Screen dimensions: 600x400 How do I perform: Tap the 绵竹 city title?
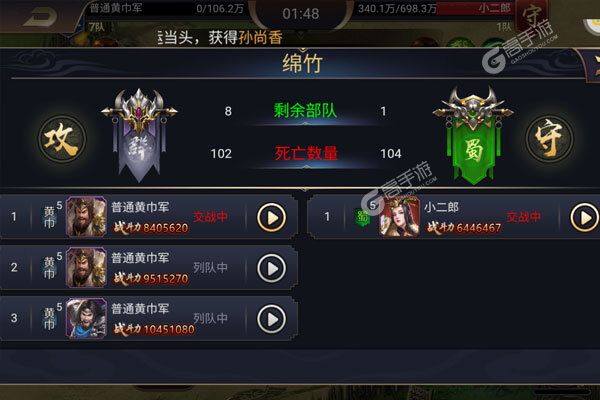tap(302, 63)
